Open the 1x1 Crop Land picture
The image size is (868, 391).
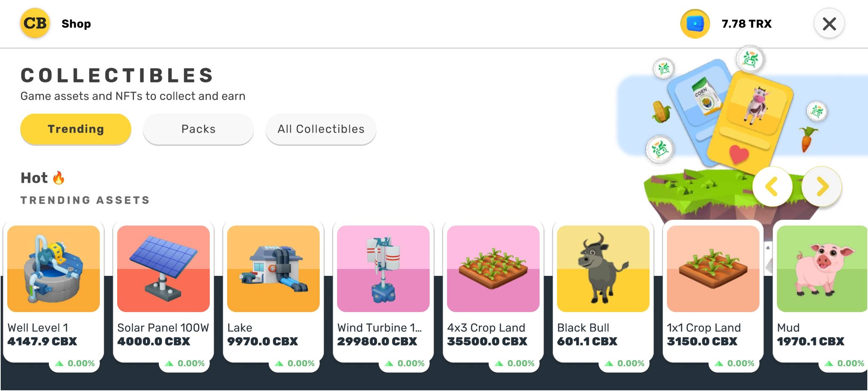[713, 269]
